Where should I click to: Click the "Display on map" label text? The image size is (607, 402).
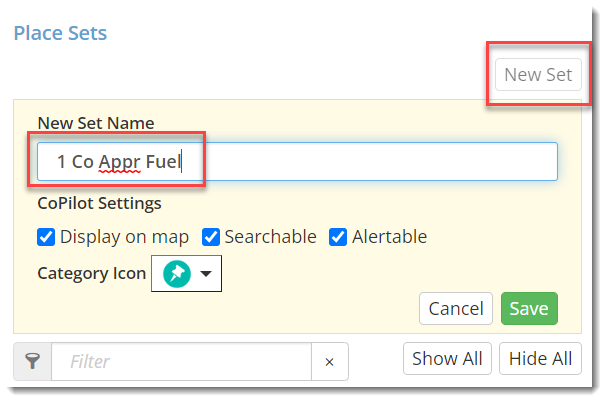[x=125, y=237]
